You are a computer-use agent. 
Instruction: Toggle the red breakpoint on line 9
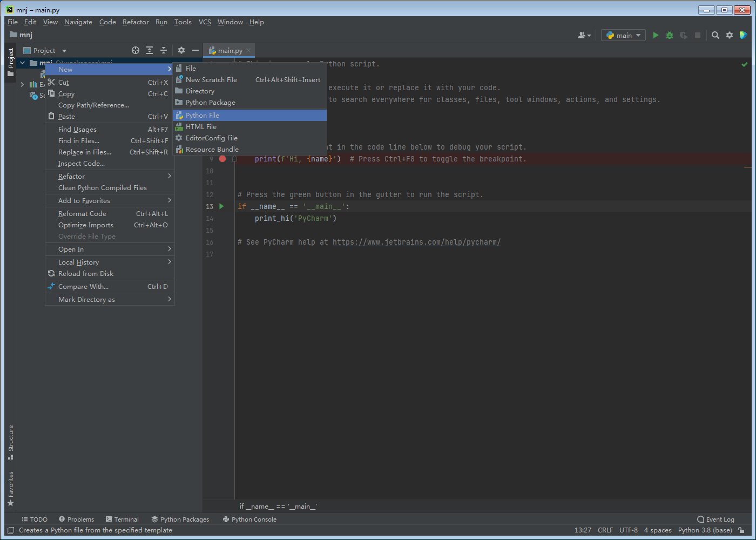(x=222, y=159)
